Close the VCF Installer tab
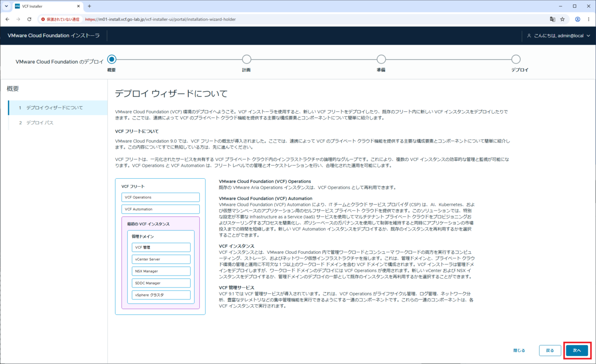The height and width of the screenshot is (364, 596). [x=77, y=6]
